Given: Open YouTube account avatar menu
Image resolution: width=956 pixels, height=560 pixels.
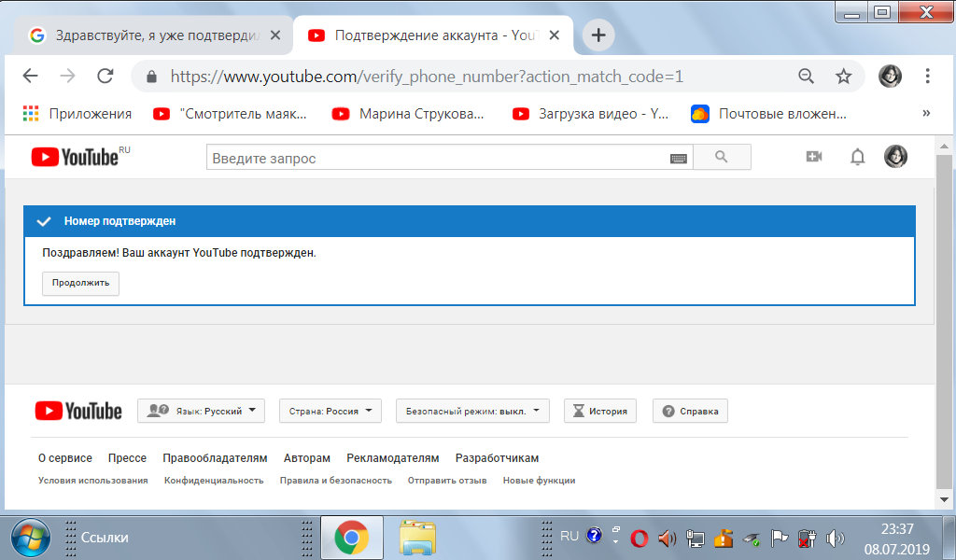Looking at the screenshot, I should pos(895,157).
